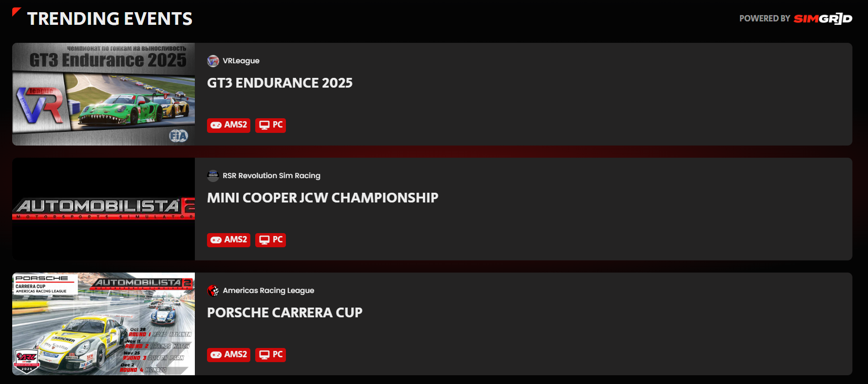868x384 pixels.
Task: Click the RSR Revolution Sim Racing avatar icon
Action: coord(213,176)
